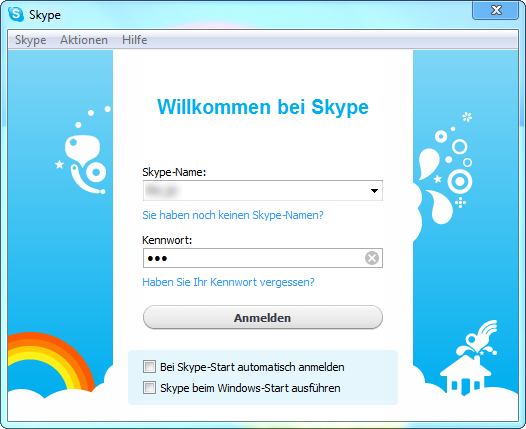
Task: Expand the Skype-Name dropdown arrow
Action: 374,191
